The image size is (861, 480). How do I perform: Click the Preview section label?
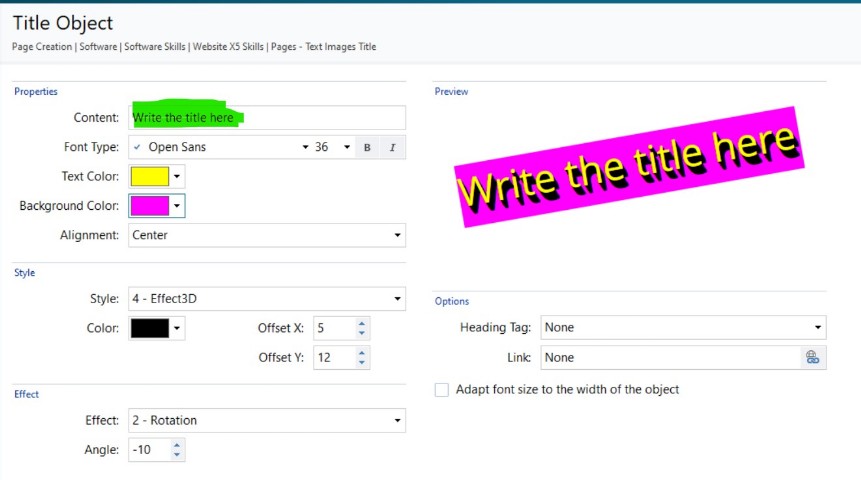(x=451, y=92)
